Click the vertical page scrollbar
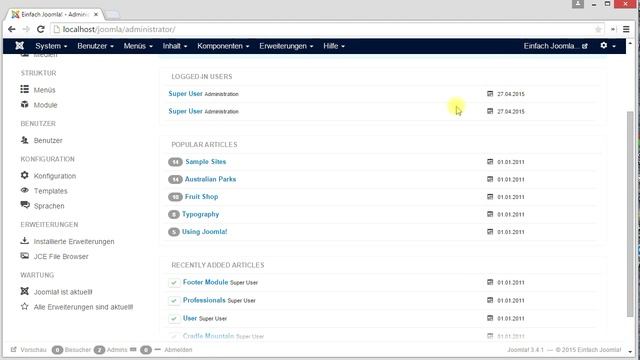The width and height of the screenshot is (640, 360). pos(630,214)
